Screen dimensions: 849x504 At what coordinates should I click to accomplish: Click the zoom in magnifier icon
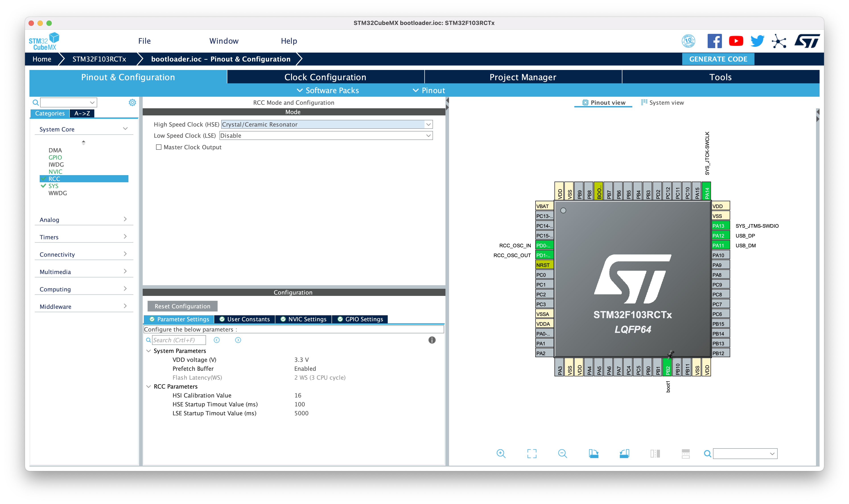[501, 453]
